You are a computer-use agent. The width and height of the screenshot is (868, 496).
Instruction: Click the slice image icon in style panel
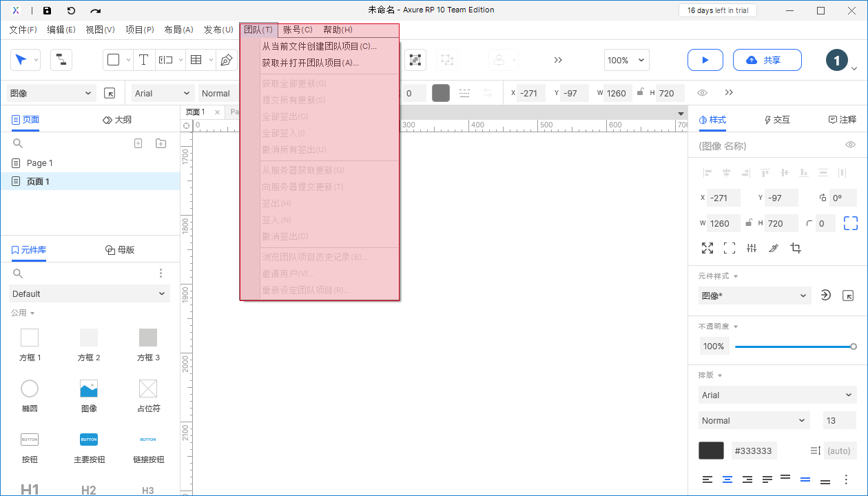(774, 248)
